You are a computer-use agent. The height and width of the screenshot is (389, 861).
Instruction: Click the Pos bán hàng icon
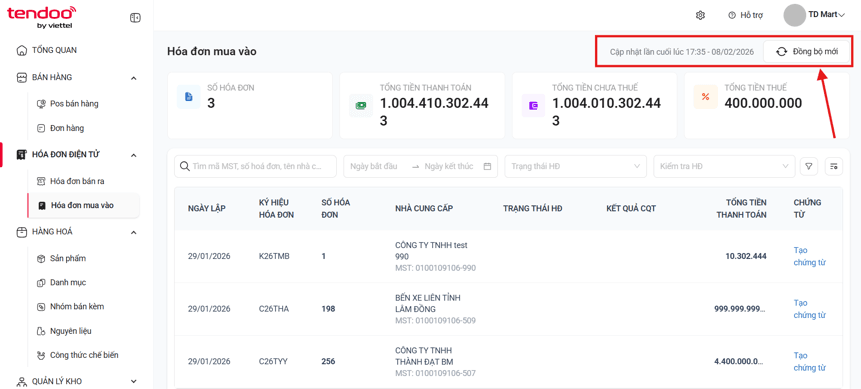(41, 104)
